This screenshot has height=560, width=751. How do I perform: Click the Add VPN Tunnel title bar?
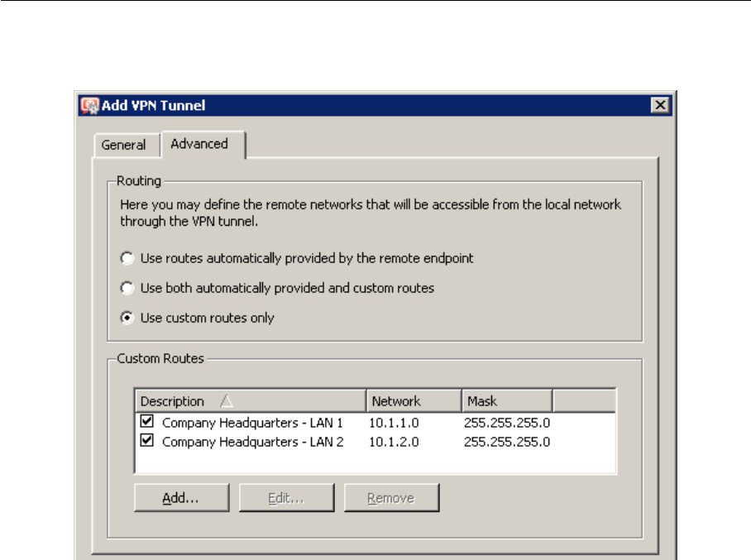[372, 105]
